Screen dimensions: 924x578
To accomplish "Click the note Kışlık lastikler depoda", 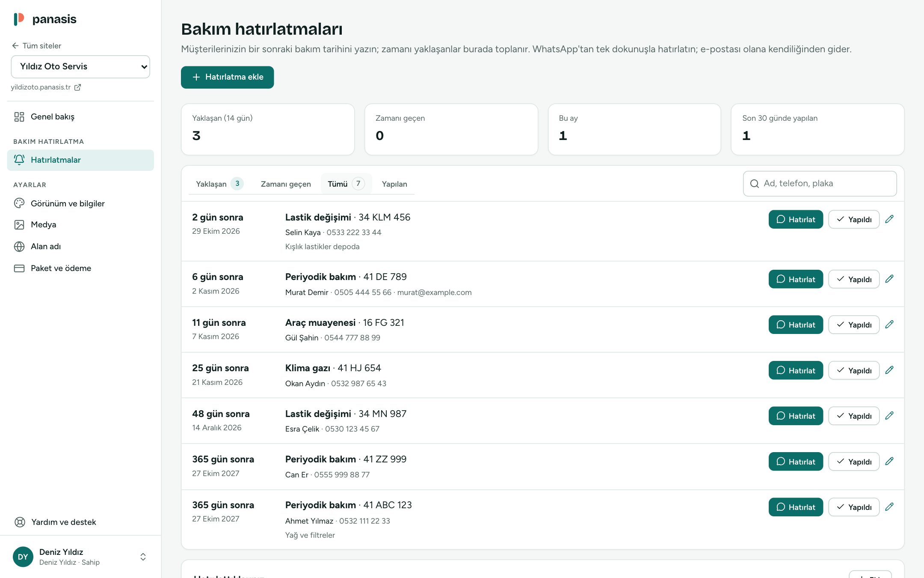I will pos(322,247).
